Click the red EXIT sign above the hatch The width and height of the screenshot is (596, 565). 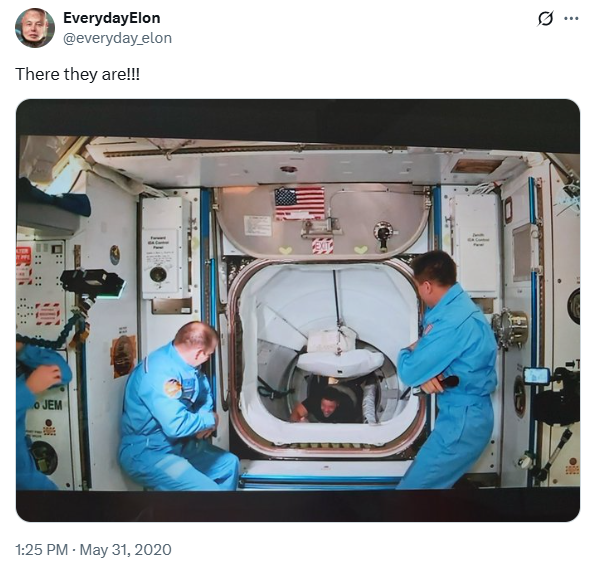click(322, 246)
